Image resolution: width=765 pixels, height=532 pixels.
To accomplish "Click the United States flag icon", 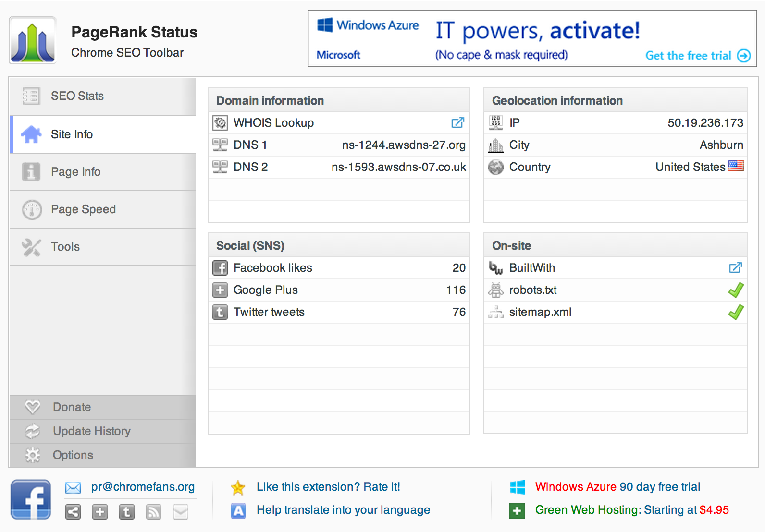I will [736, 166].
